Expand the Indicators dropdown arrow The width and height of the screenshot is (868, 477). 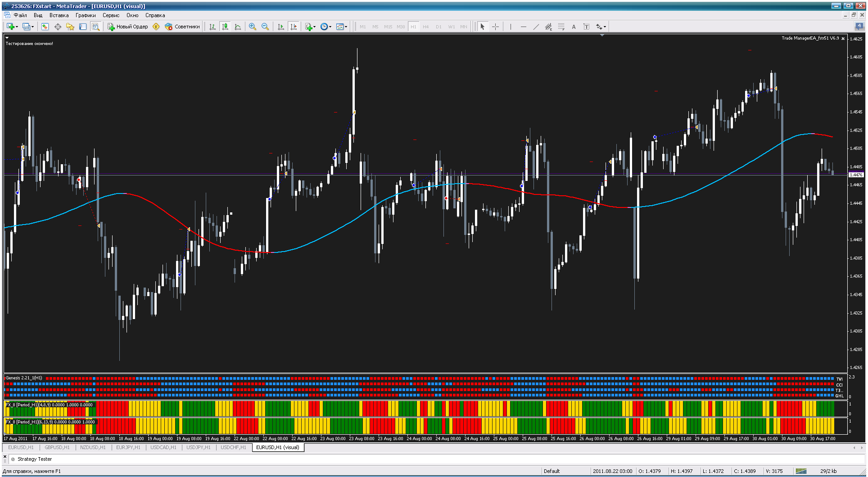[314, 27]
